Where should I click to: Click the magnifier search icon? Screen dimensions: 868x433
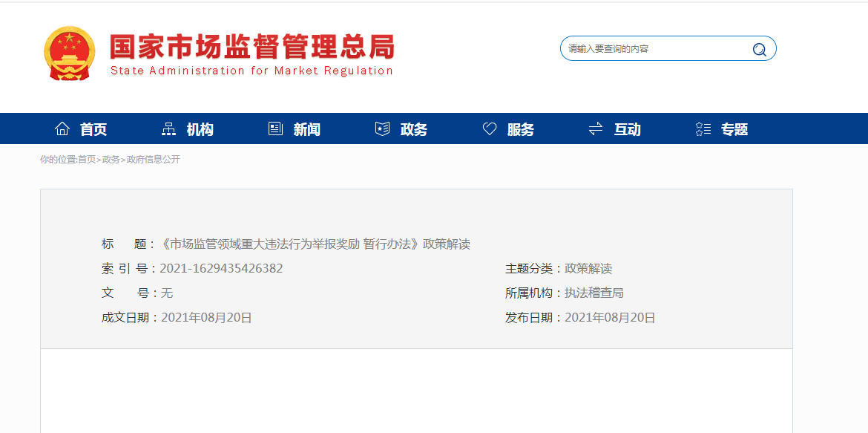point(760,49)
